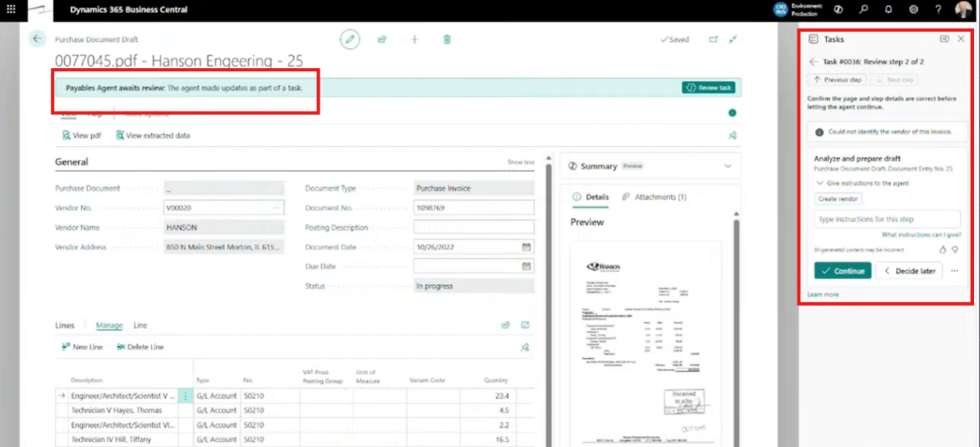The width and height of the screenshot is (980, 447).
Task: Select the Manage tab in Lines
Action: [x=109, y=326]
